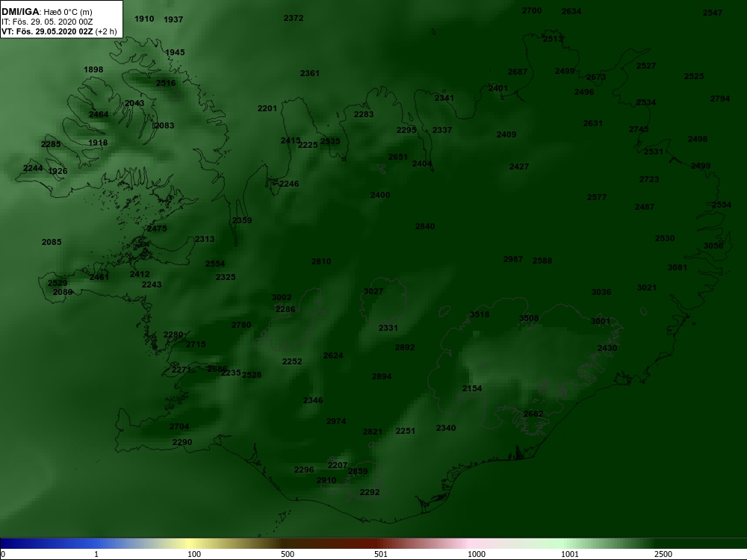Click the map label 2043
The image size is (747, 560).
134,103
